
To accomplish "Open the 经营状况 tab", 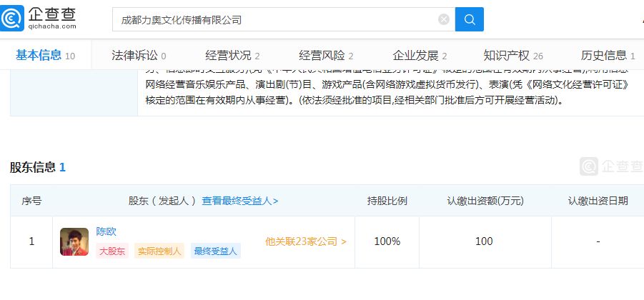I will tap(232, 55).
